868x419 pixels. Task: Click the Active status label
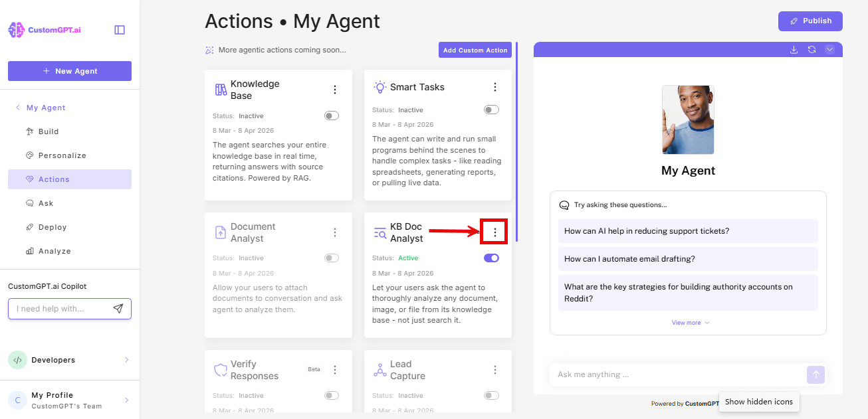408,258
